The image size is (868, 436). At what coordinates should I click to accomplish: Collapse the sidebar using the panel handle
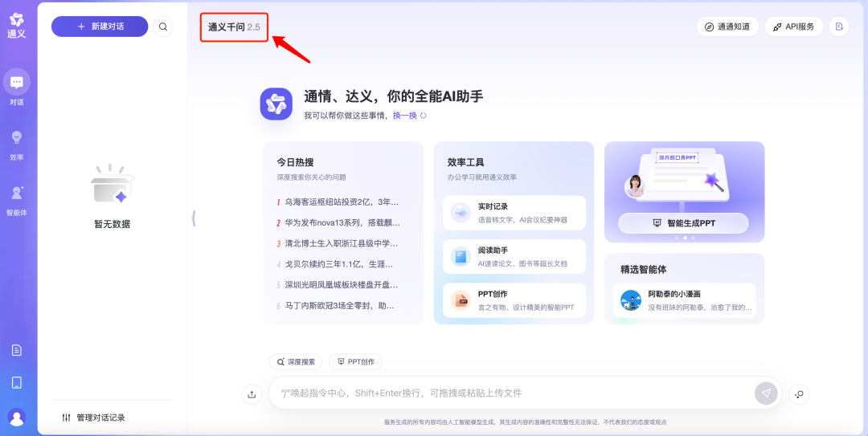click(x=194, y=218)
